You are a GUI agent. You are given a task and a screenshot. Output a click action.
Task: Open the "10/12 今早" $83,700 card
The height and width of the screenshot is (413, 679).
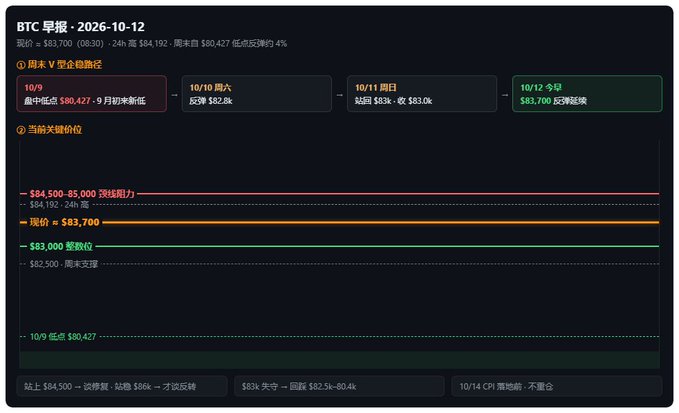(587, 94)
